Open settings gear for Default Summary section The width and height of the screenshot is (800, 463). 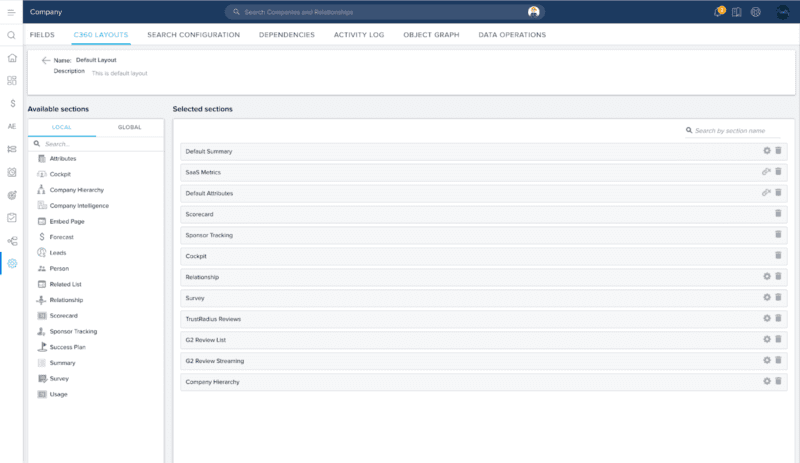tap(767, 151)
